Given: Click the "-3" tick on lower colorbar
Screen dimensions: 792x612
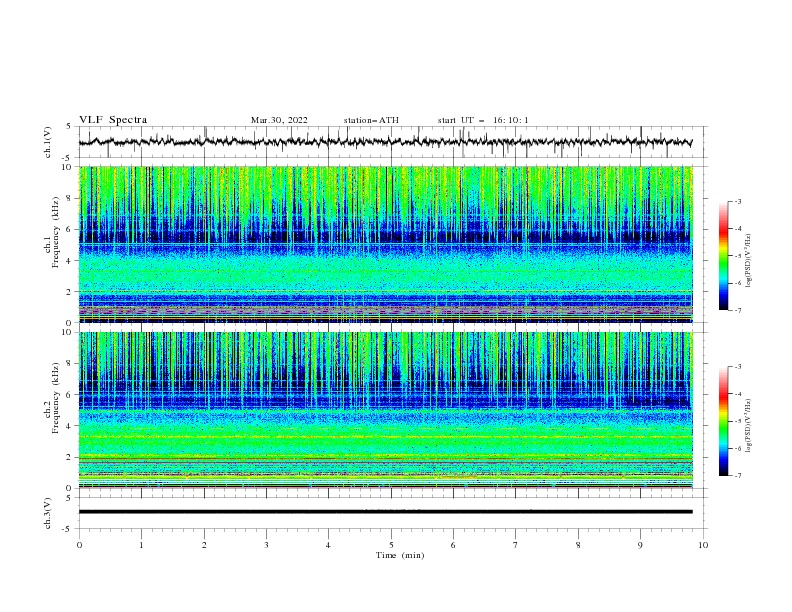Looking at the screenshot, I should [737, 367].
